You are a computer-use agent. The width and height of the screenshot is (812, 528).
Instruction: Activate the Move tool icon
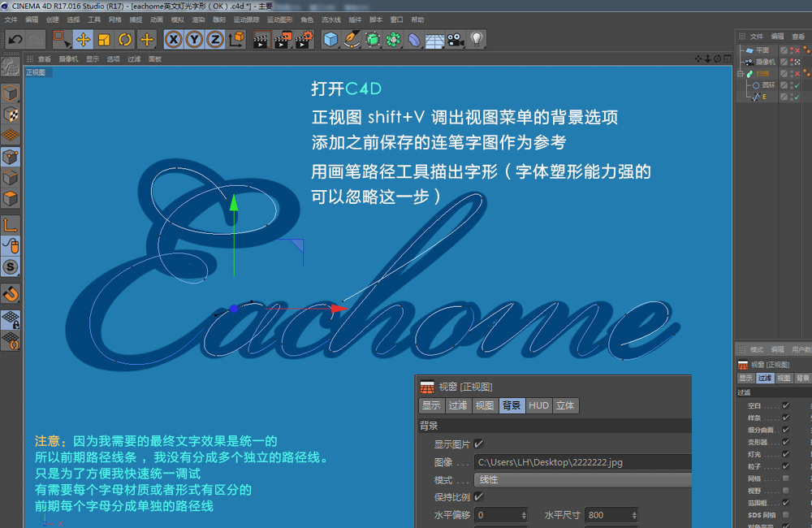(x=83, y=39)
